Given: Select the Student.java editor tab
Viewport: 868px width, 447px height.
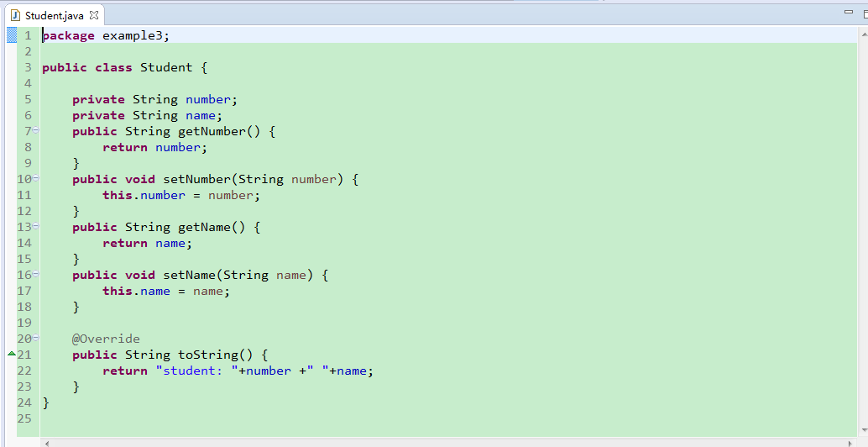Looking at the screenshot, I should click(54, 15).
